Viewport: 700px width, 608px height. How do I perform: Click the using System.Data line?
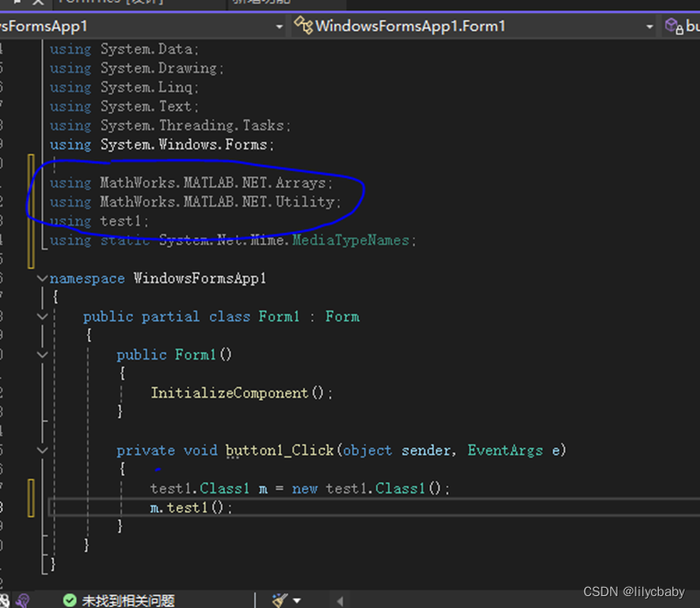click(x=124, y=50)
